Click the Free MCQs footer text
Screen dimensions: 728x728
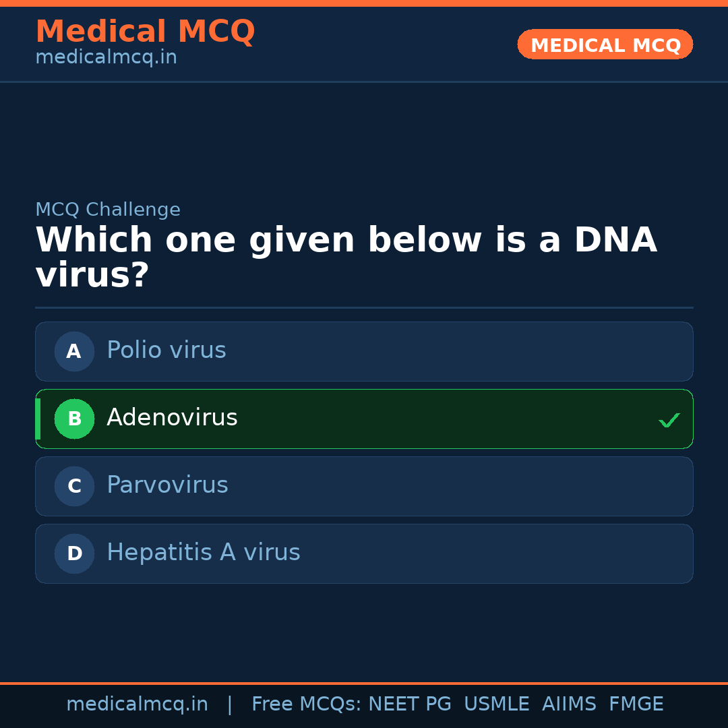[307, 704]
